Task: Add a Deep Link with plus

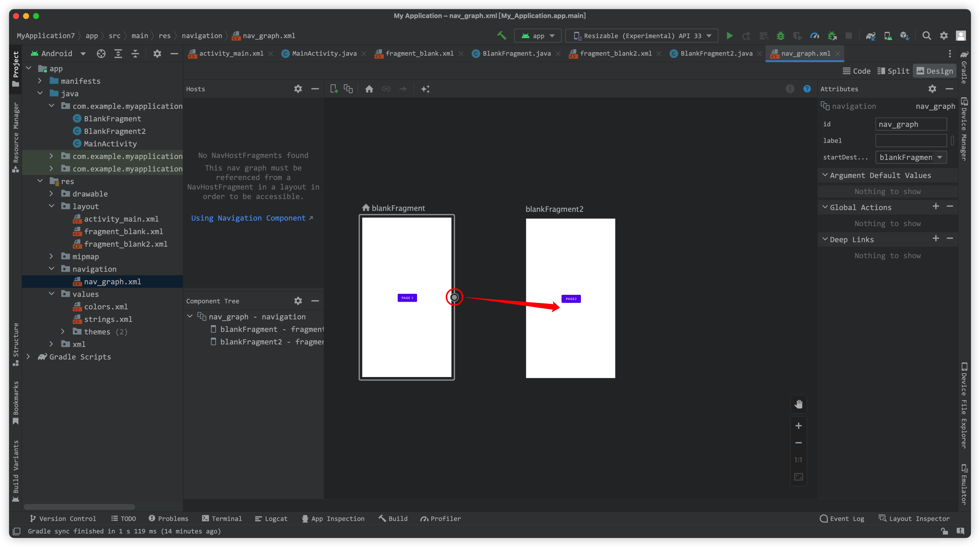Action: pyautogui.click(x=936, y=238)
